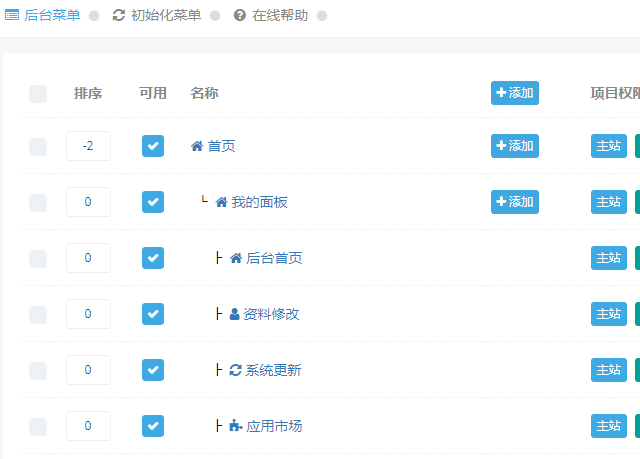Click the list icon beside 后台菜单
Image resolution: width=640 pixels, height=459 pixels.
coord(12,16)
